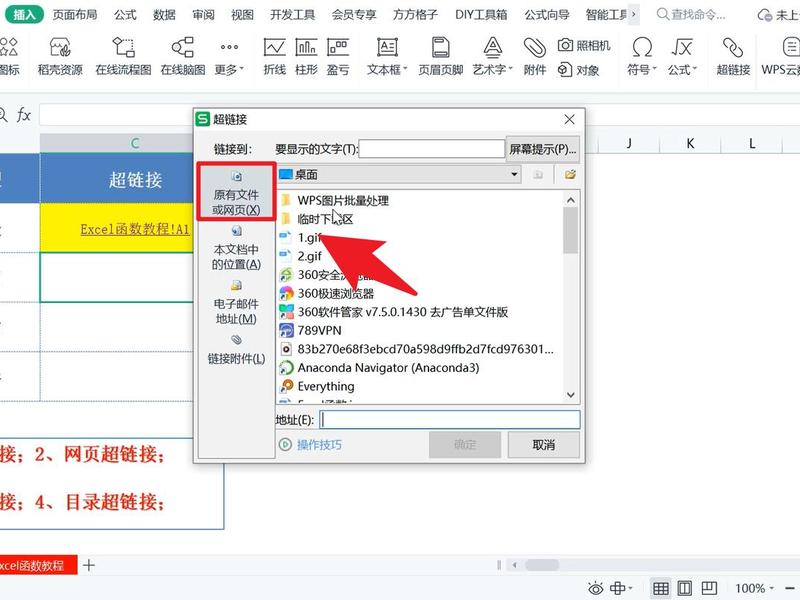The height and width of the screenshot is (600, 800).
Task: Click the camera (照相机) tool
Action: [584, 45]
